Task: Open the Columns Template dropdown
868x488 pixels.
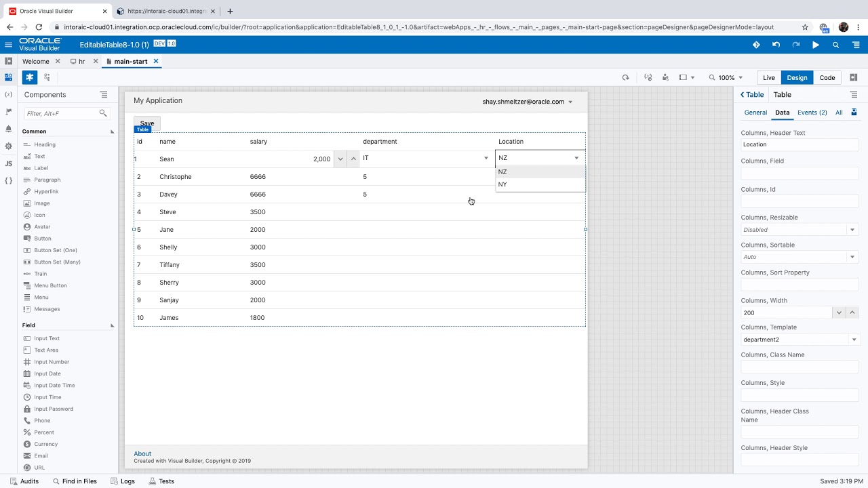Action: 852,340
